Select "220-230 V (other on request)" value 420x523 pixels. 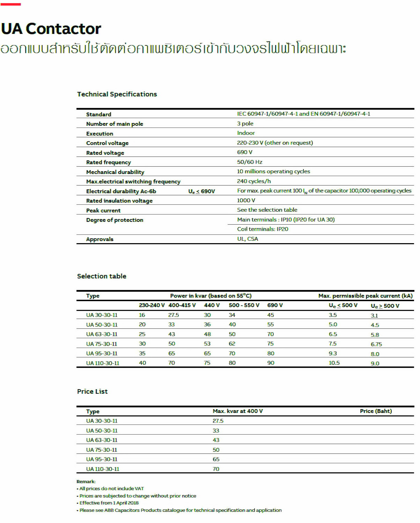point(275,143)
